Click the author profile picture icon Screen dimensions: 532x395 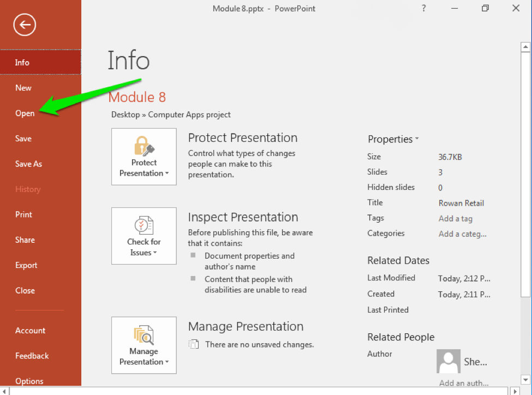click(448, 362)
